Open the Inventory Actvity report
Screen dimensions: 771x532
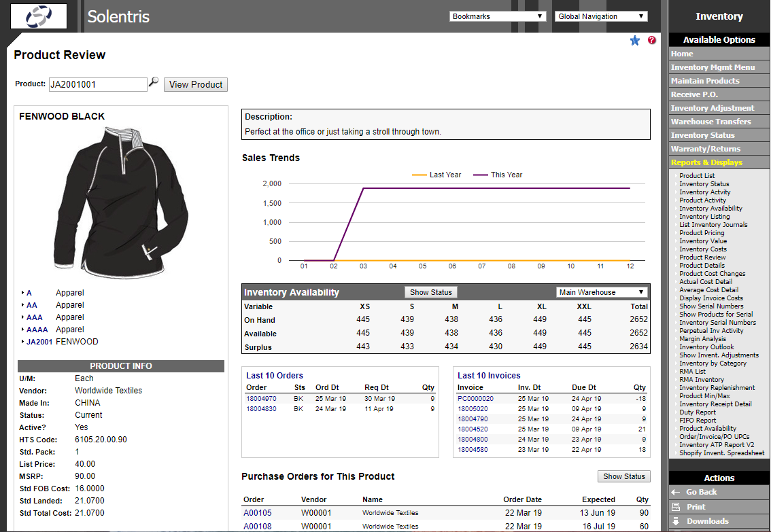pyautogui.click(x=704, y=192)
